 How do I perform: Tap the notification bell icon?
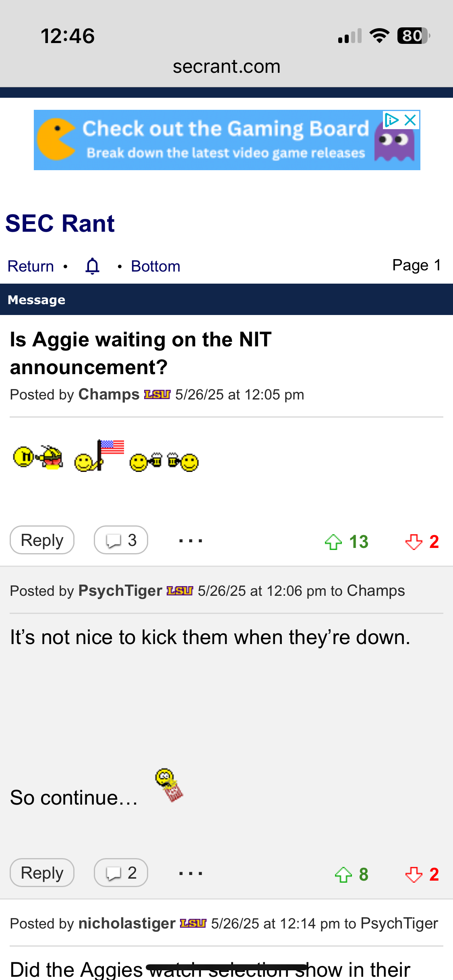pos(93,266)
